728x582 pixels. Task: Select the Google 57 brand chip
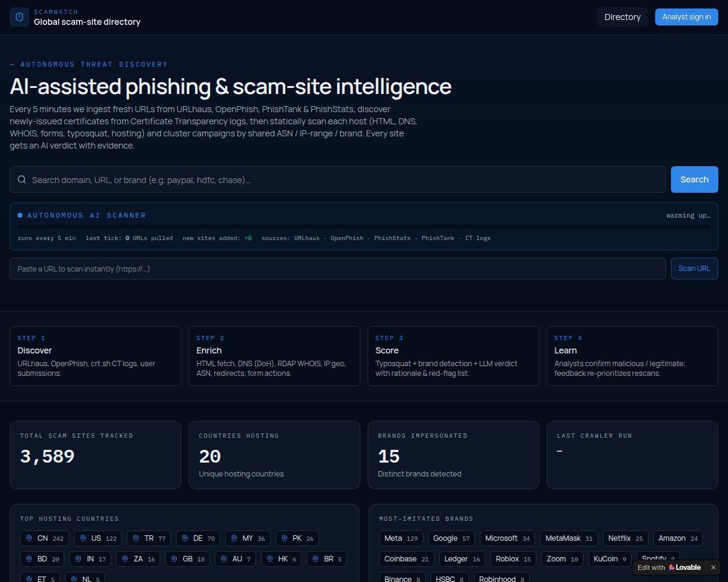pos(451,538)
